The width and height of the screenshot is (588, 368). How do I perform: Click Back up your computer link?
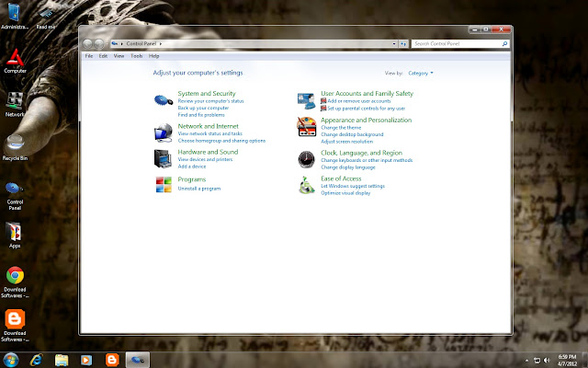tap(203, 109)
